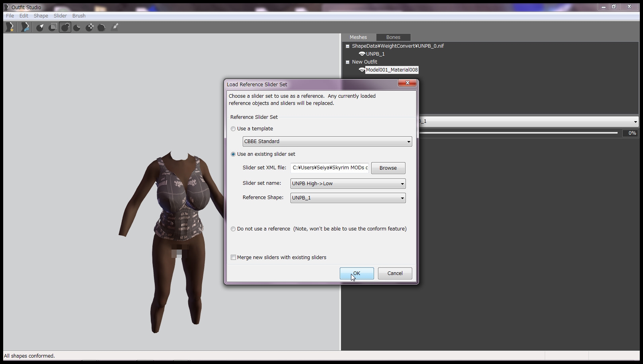
Task: Click 'All shapes conformed.' status text
Action: (29, 356)
